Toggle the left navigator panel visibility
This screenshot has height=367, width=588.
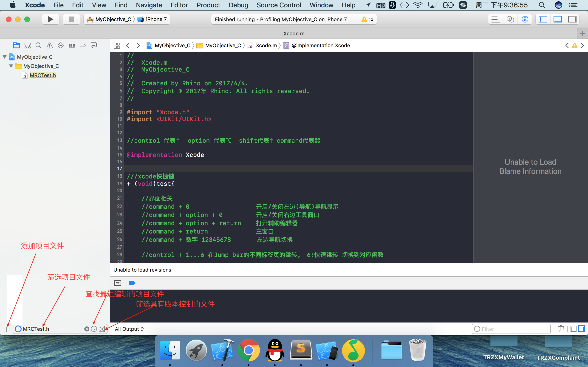[x=543, y=19]
